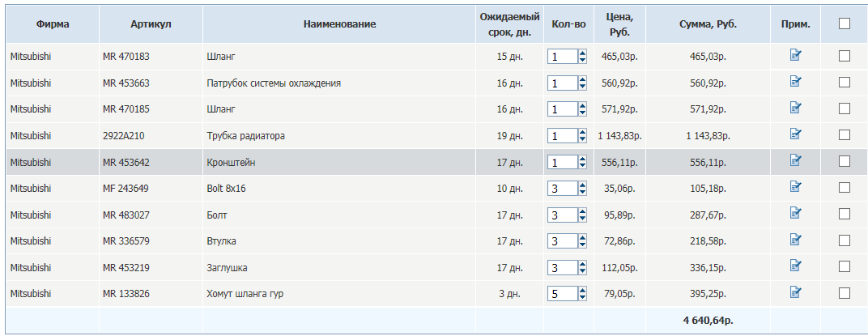
Task: Click the Артикул column header
Action: point(151,24)
